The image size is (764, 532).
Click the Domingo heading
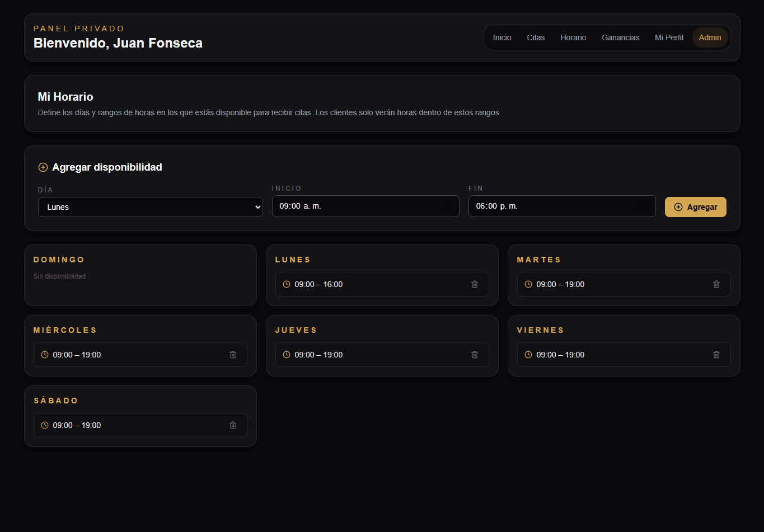(59, 260)
